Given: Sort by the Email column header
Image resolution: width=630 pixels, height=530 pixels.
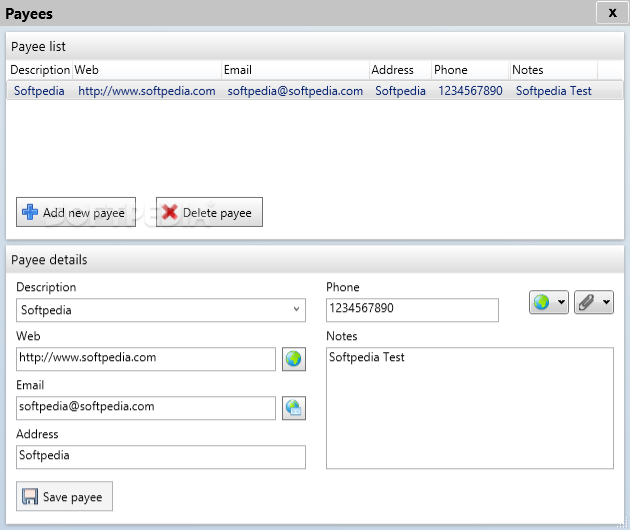Looking at the screenshot, I should pos(295,70).
